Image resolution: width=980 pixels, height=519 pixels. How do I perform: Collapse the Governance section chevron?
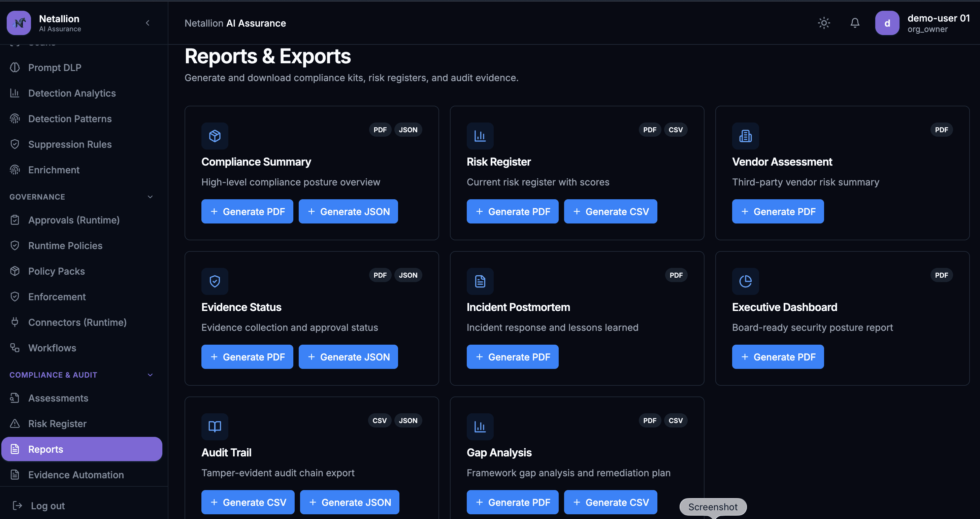pos(150,197)
